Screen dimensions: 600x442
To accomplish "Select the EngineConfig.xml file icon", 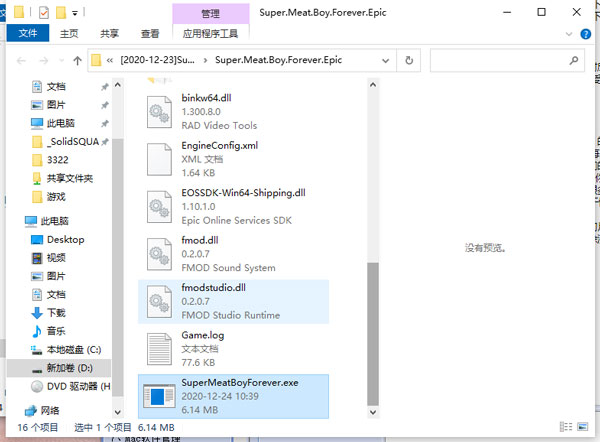I will click(x=159, y=159).
